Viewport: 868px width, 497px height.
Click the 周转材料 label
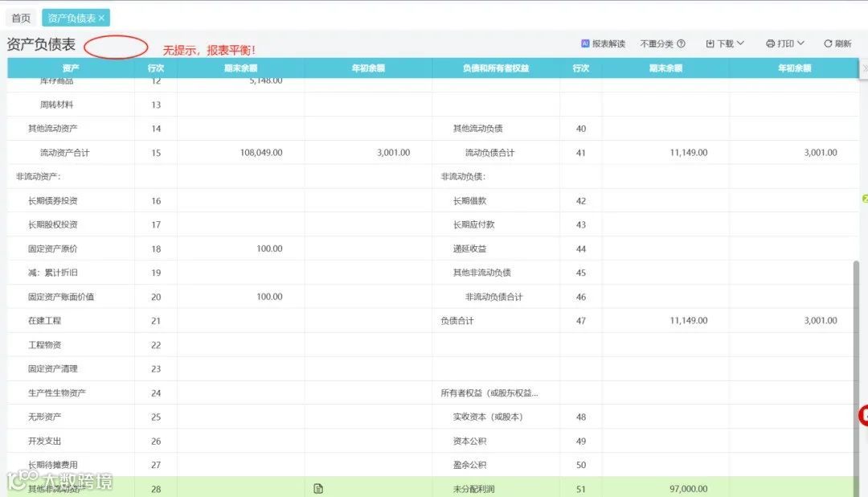(56, 105)
